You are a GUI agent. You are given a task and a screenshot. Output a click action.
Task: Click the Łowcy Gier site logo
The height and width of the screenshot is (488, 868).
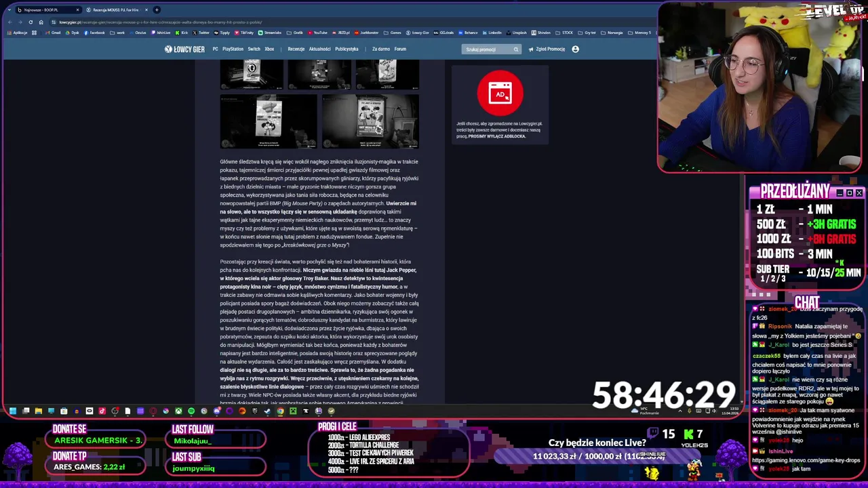(184, 49)
